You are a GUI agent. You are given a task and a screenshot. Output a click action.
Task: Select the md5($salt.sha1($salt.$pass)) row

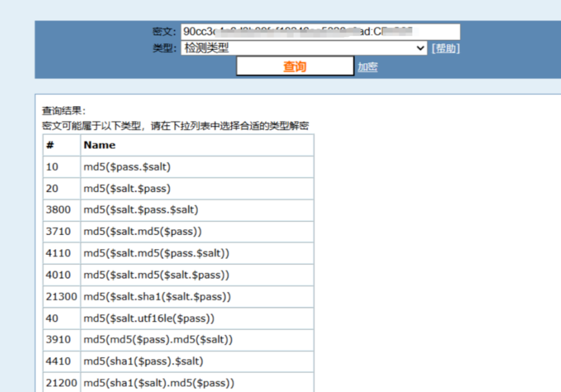point(157,297)
